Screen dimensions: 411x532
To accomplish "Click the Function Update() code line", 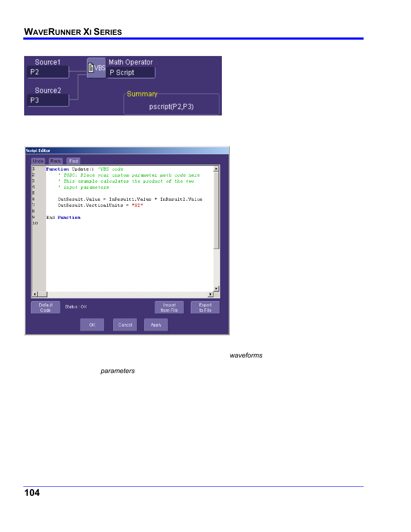I will coord(85,169).
